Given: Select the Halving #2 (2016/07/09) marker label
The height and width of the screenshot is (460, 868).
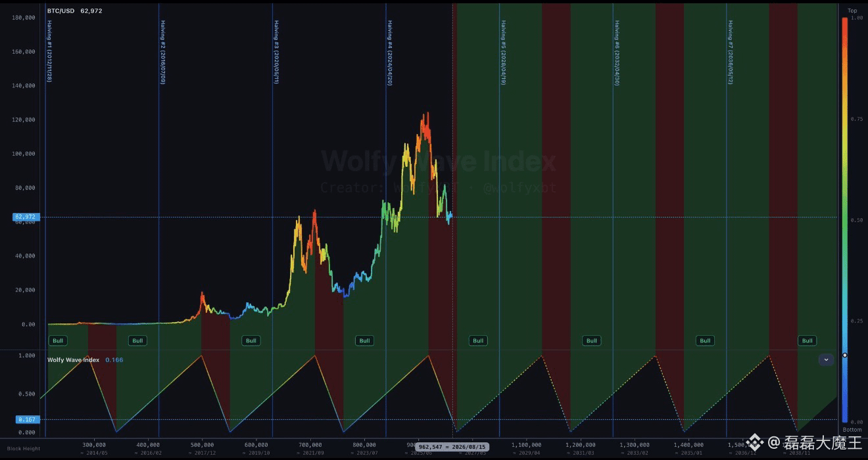Looking at the screenshot, I should tap(163, 51).
